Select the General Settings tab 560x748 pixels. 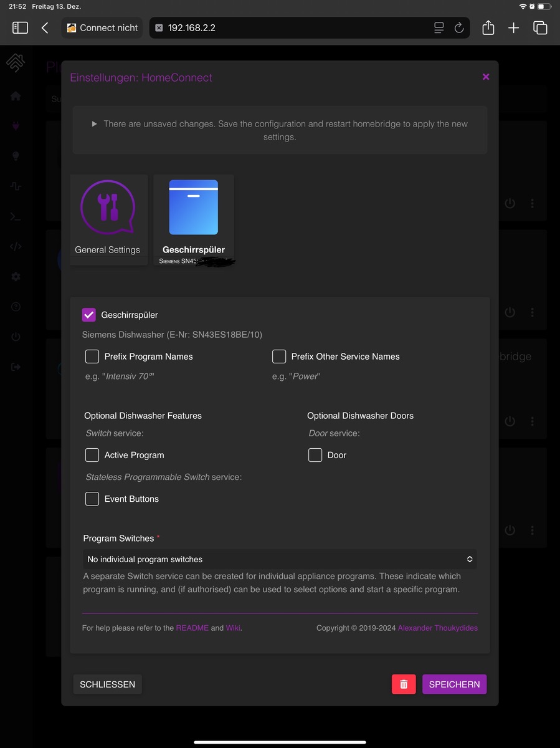pos(108,219)
